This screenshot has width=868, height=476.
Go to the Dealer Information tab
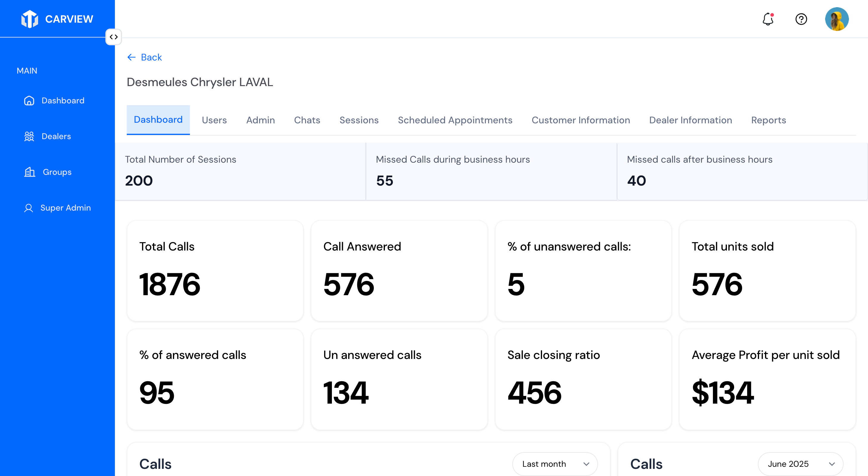[x=690, y=120]
